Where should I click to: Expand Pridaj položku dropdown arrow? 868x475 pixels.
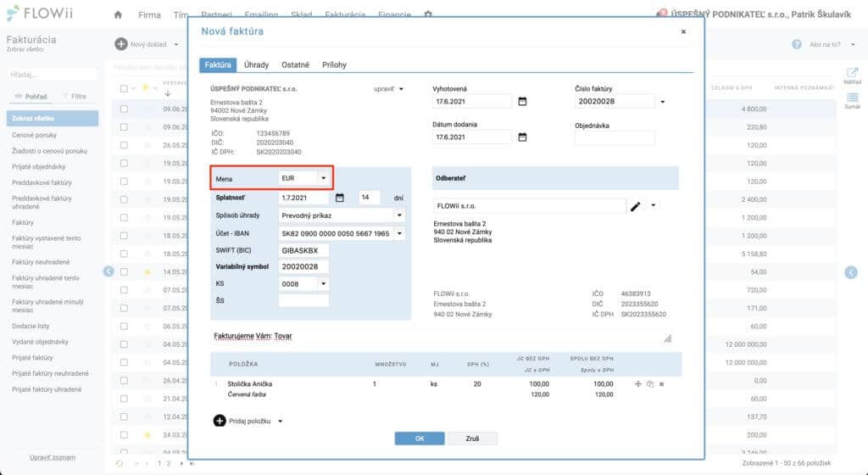[280, 422]
